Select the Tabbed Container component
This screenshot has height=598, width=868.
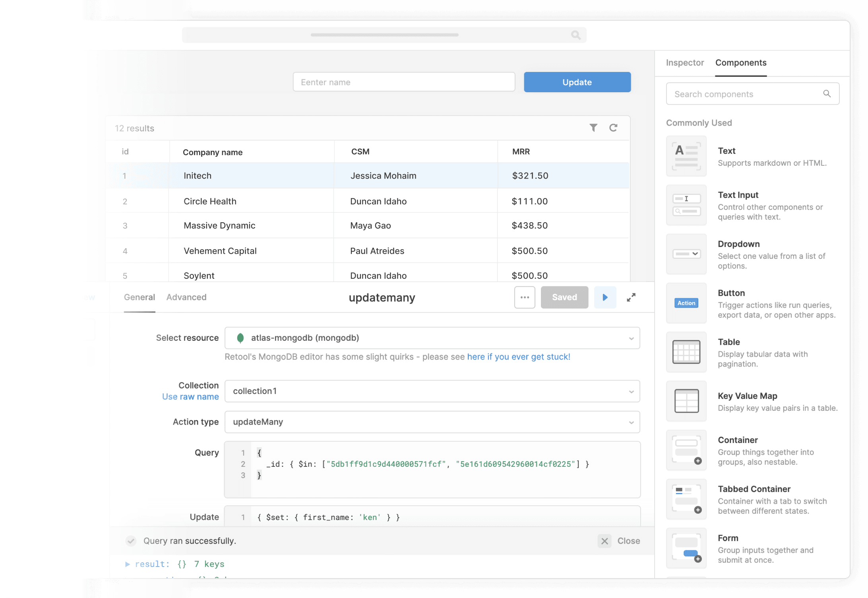pos(686,499)
